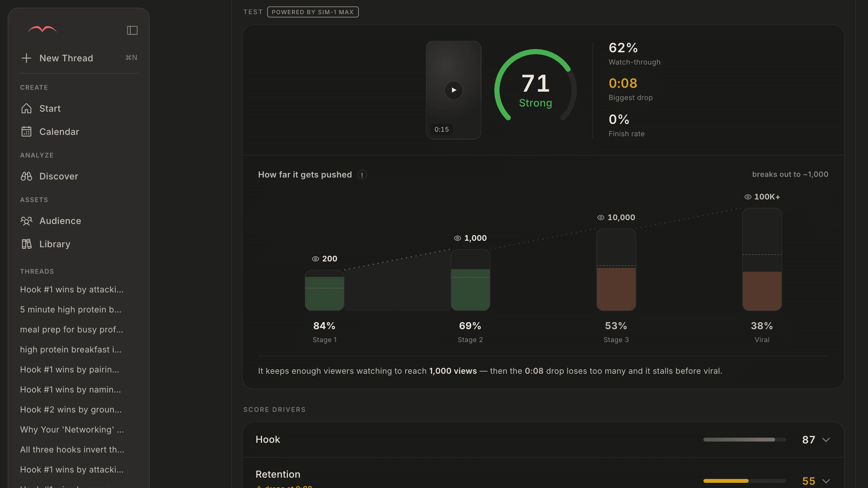The height and width of the screenshot is (488, 868).
Task: Open thread '5 minute high protein b...'
Action: click(x=71, y=310)
